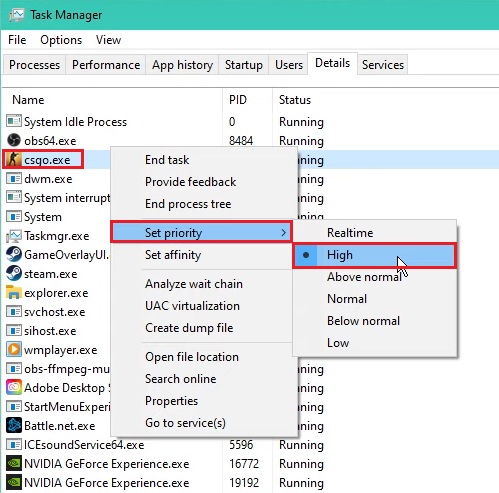Select the Details tab
The image size is (499, 493).
point(332,63)
